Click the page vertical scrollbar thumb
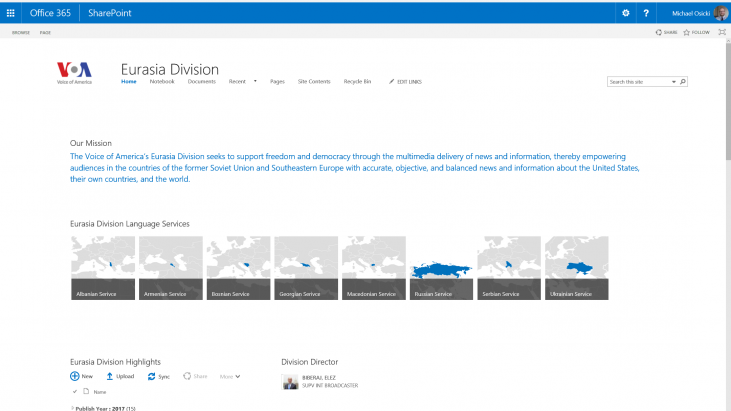The height and width of the screenshot is (411, 731). 728,102
